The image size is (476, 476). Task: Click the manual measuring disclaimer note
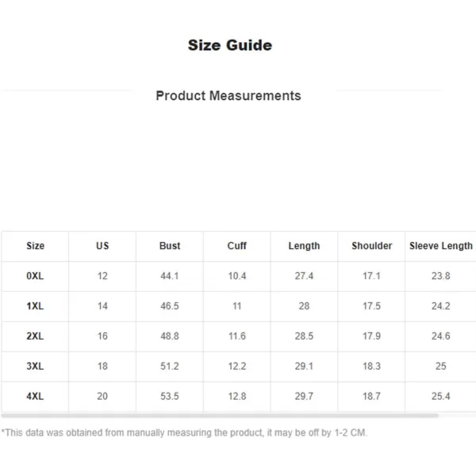[184, 432]
